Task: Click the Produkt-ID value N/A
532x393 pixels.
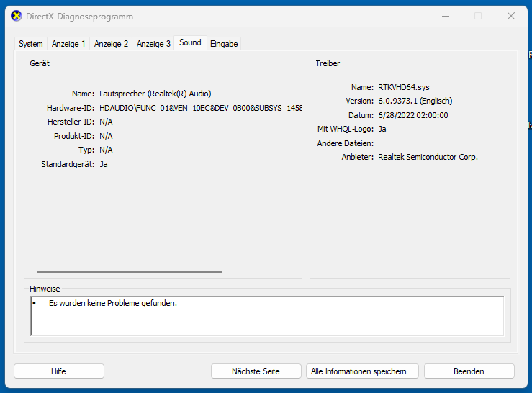Action: click(106, 136)
